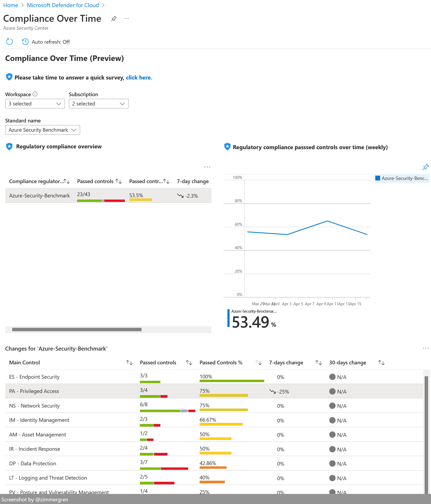Pin the weekly compliance chart
This screenshot has width=431, height=504.
[x=425, y=167]
